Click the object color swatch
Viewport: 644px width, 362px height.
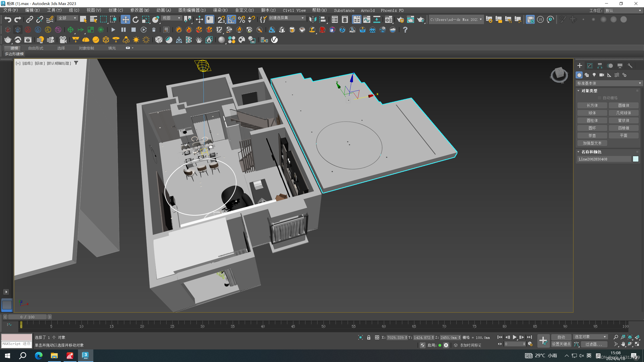(x=635, y=159)
